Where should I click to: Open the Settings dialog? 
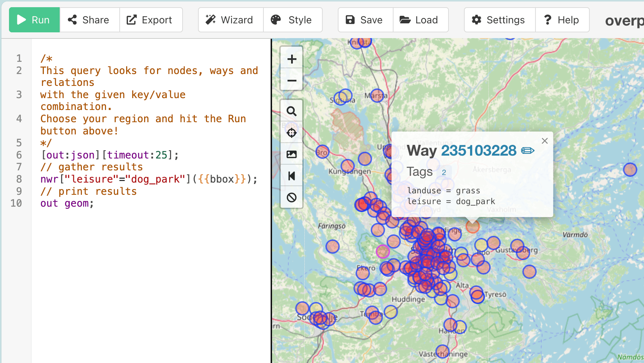(500, 20)
